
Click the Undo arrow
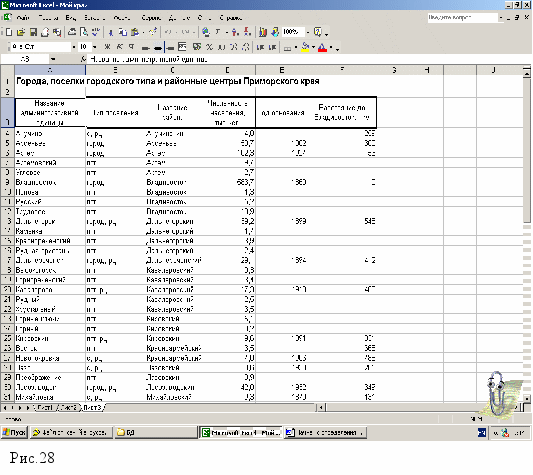pyautogui.click(x=168, y=32)
